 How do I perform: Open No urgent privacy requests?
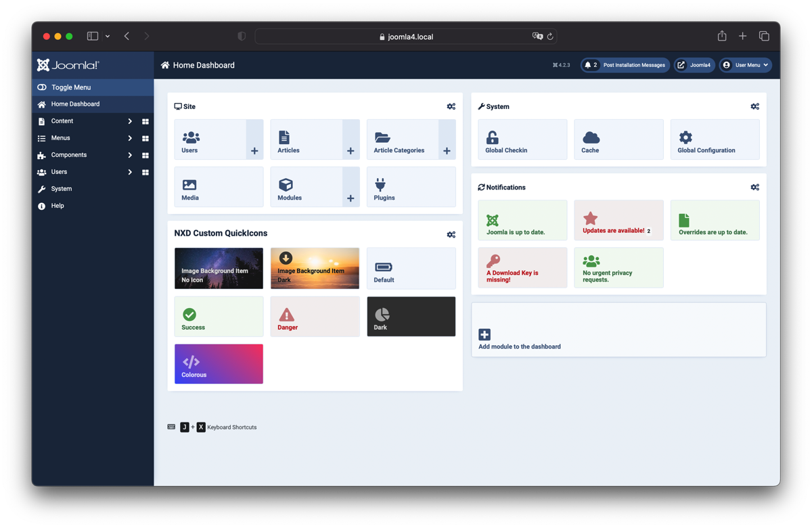tap(618, 267)
